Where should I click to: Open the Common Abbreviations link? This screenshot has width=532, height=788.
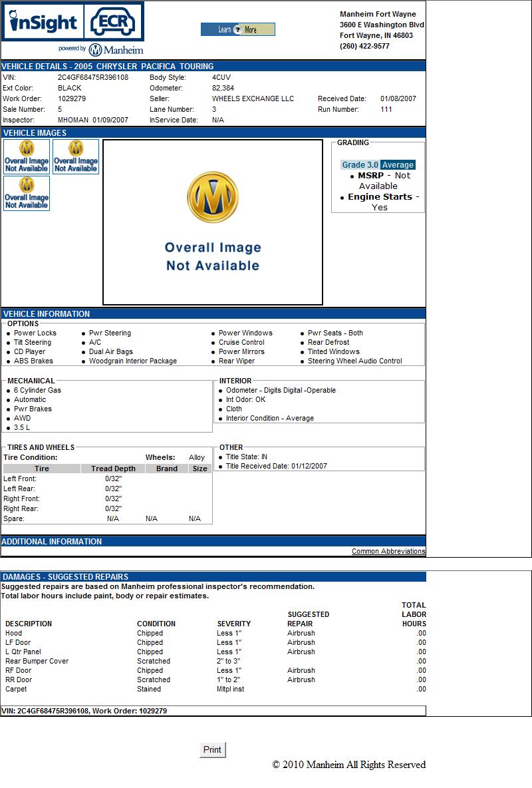tap(388, 551)
